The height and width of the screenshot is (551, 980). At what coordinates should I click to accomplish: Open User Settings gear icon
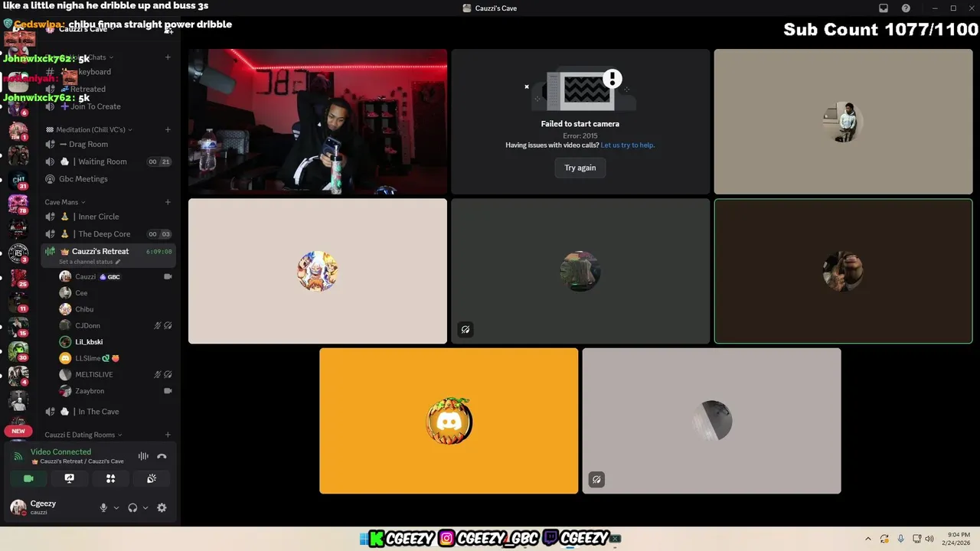coord(162,507)
